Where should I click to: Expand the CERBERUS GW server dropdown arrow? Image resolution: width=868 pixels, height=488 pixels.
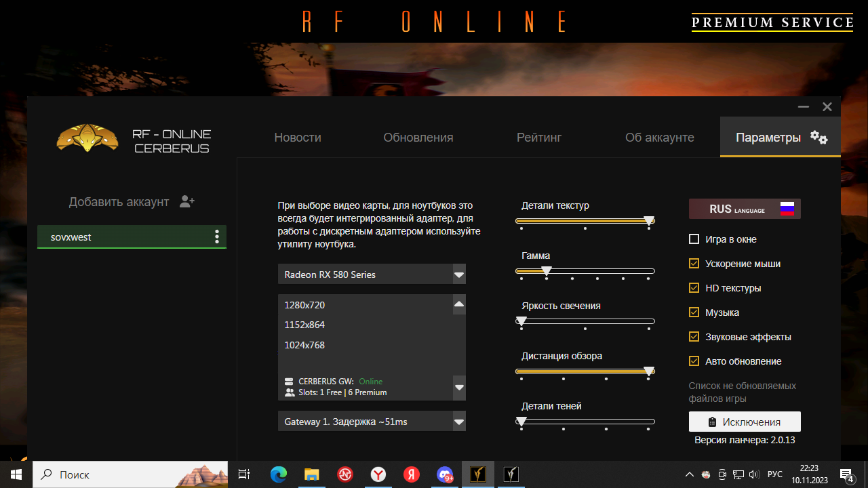(459, 388)
